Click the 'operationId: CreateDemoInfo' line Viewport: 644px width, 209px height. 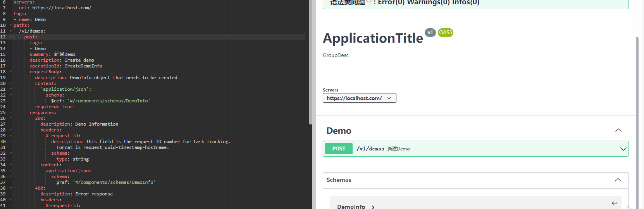coord(66,66)
